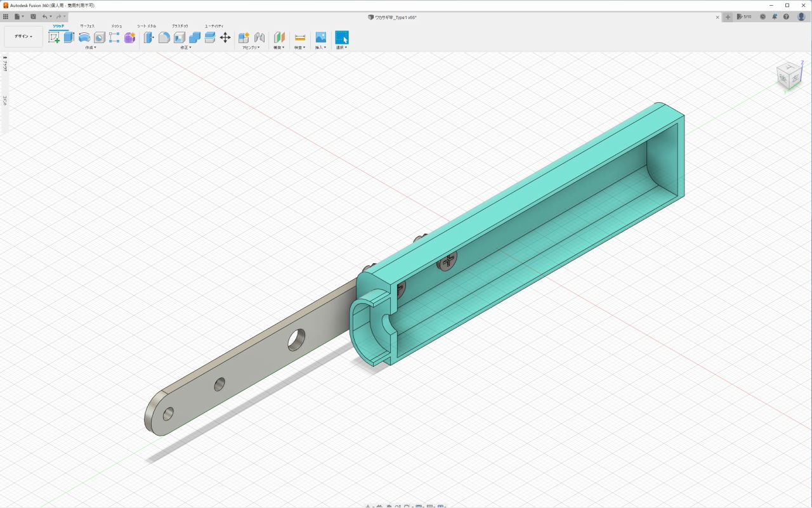Expand the collapsed ブラウザ panel
Screen dimensions: 812x508
[x=4, y=63]
